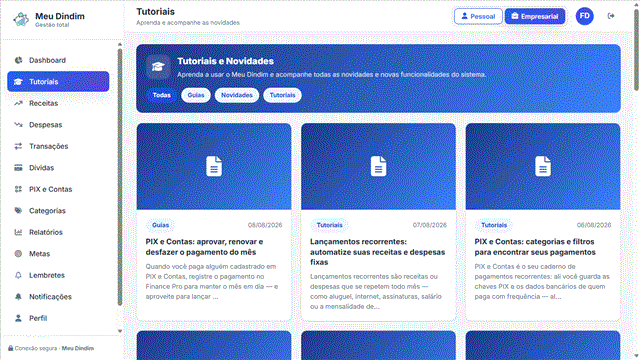Viewport: 640px width, 360px height.
Task: Go to the Receitas page
Action: (x=58, y=103)
